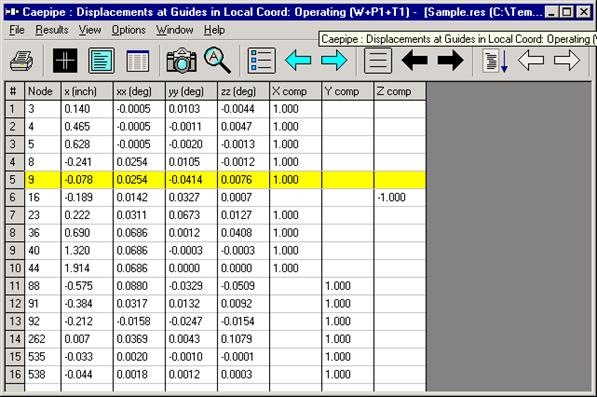Click the black left arrow button

415,61
